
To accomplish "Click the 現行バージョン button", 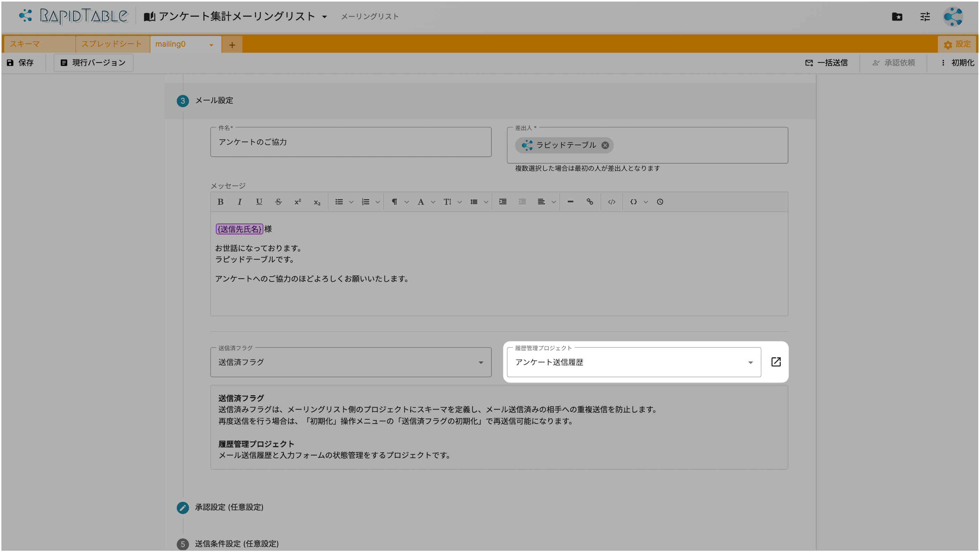I will (94, 63).
